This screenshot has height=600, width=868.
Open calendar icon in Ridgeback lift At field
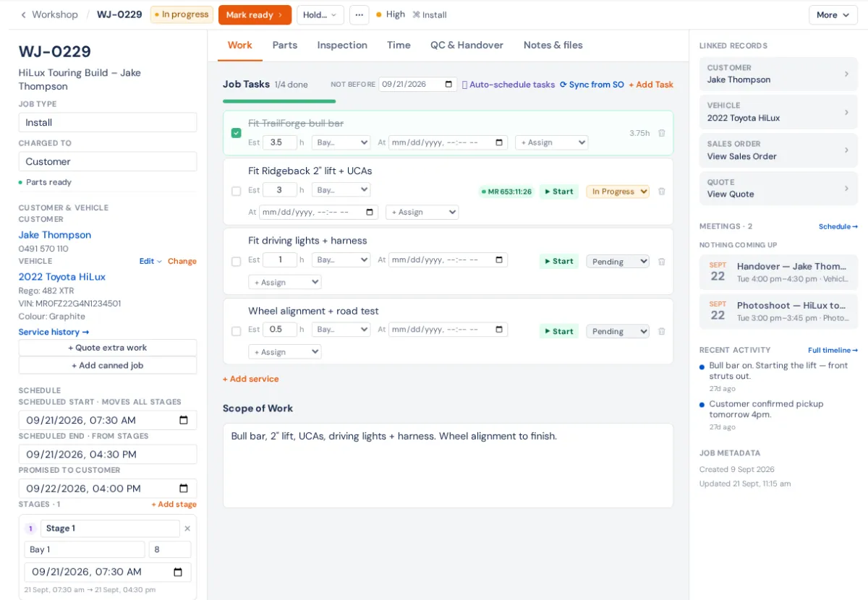click(x=370, y=213)
